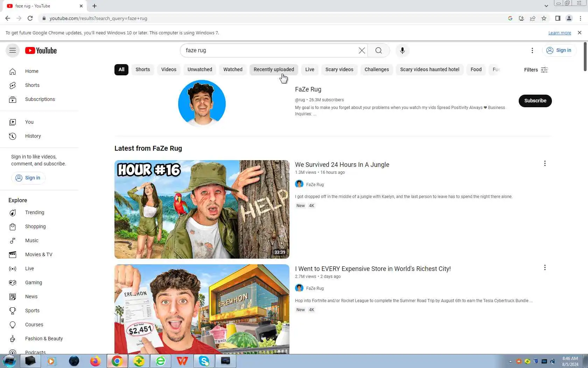The image size is (588, 368).
Task: Select the Food filter chip
Action: click(476, 69)
